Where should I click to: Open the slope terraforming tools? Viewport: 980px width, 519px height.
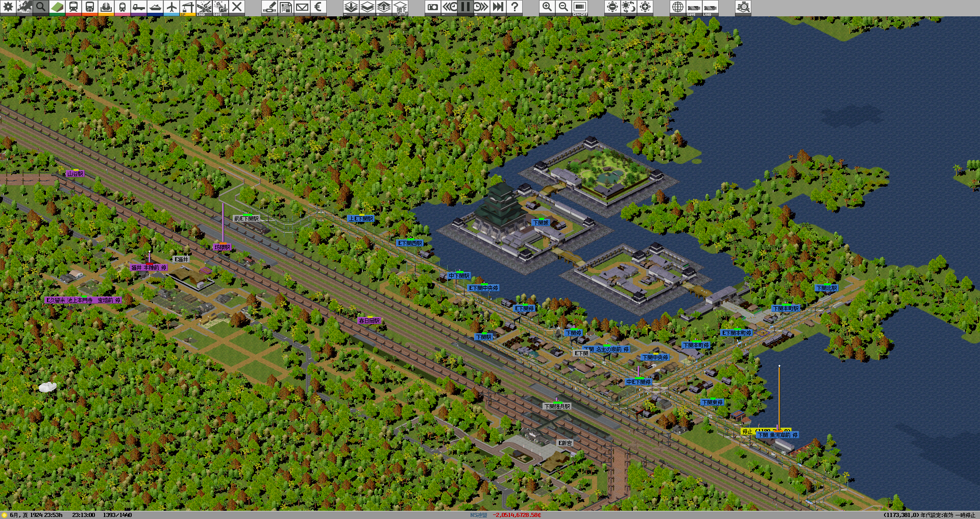tap(57, 7)
